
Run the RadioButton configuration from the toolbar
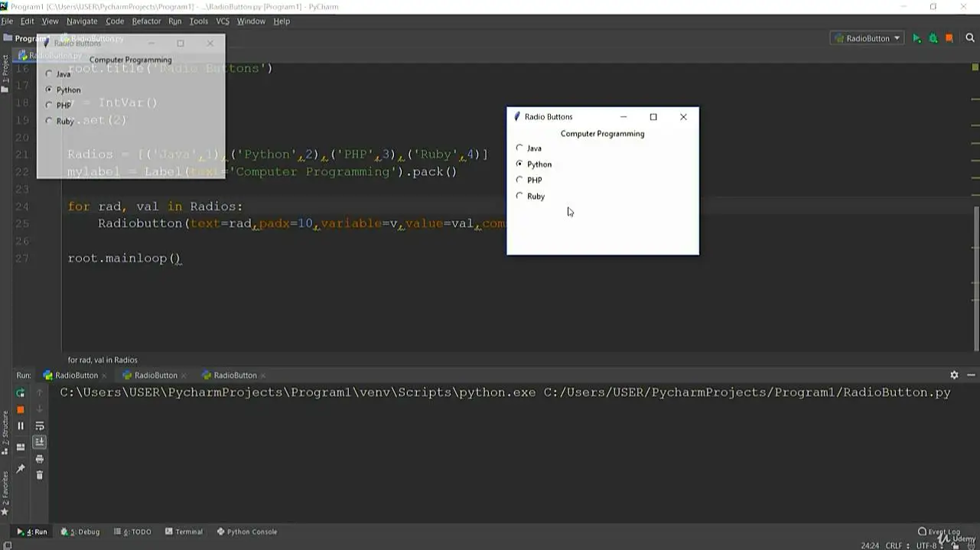click(917, 38)
